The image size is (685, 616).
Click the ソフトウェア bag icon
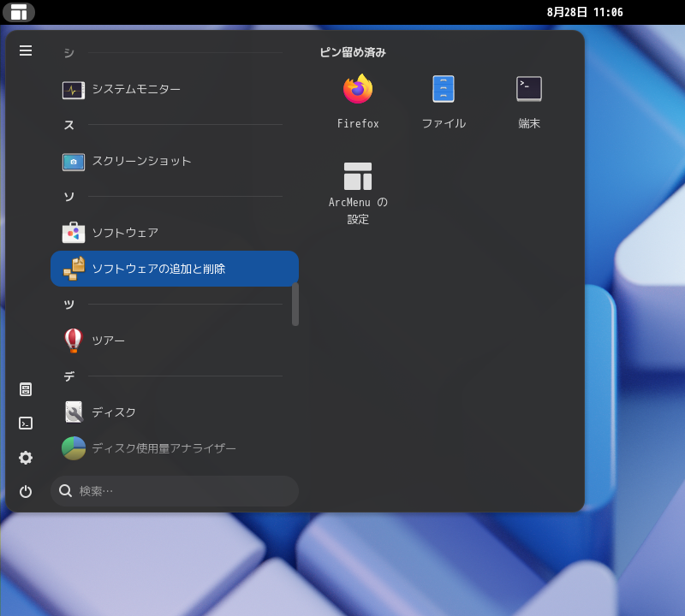click(x=73, y=232)
